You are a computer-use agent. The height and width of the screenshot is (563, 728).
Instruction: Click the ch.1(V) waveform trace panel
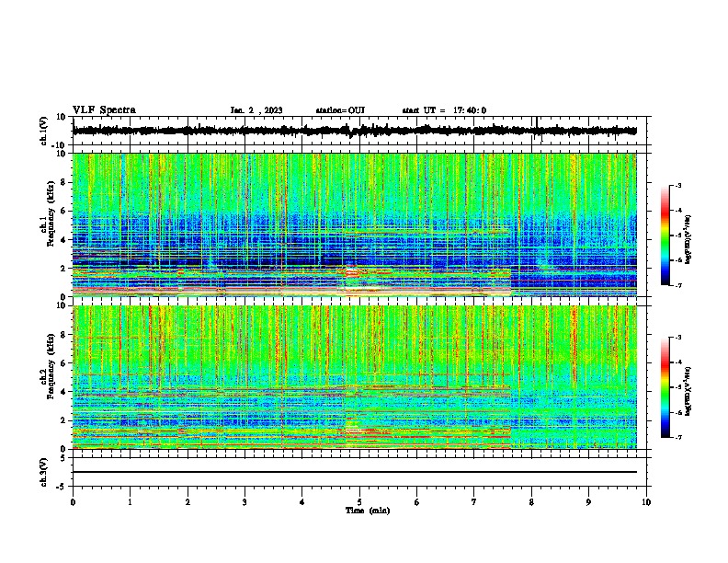coord(361,131)
